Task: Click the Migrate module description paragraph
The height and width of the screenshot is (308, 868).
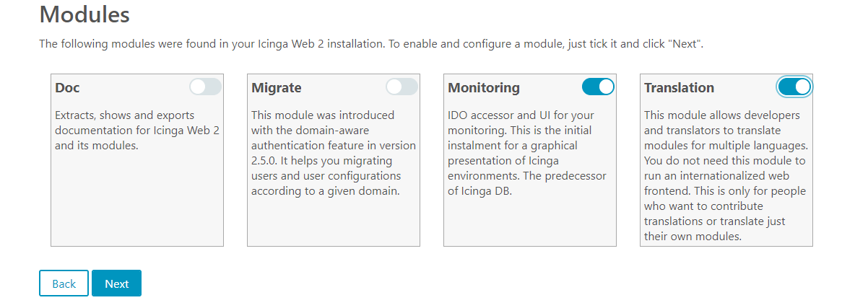Action: pyautogui.click(x=334, y=153)
